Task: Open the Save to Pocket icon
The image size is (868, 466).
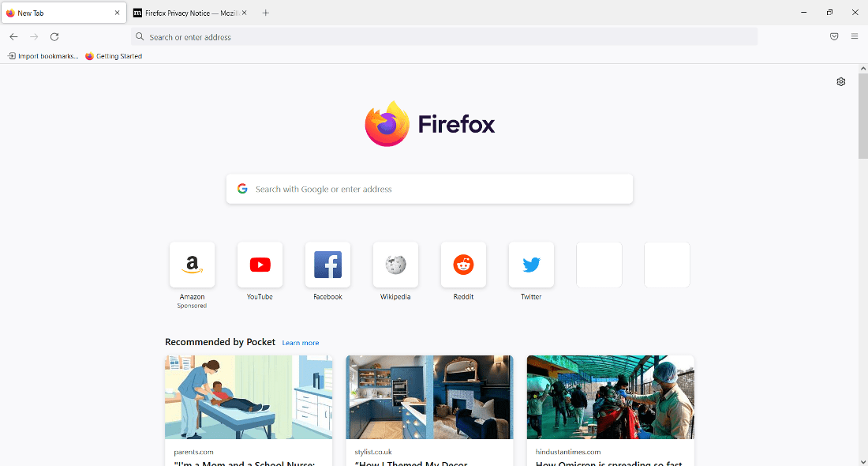Action: tap(834, 36)
